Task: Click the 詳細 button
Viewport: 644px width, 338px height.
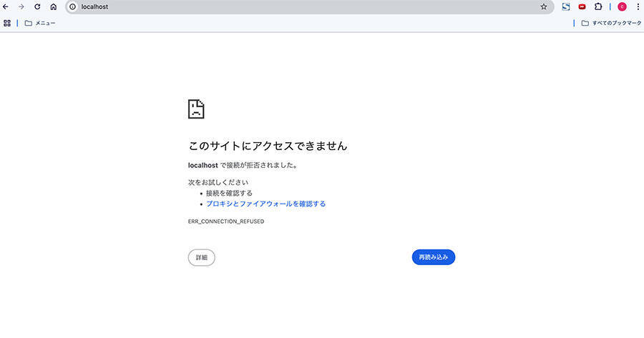Action: pyautogui.click(x=201, y=257)
